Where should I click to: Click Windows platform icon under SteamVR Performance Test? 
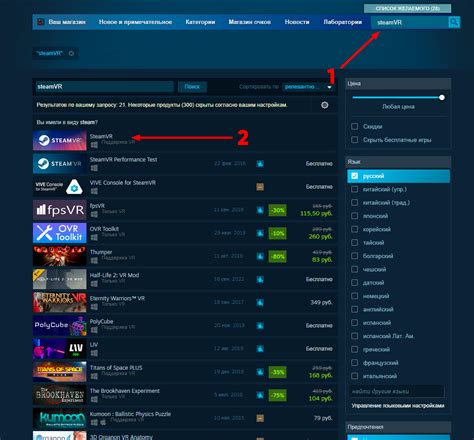point(94,168)
